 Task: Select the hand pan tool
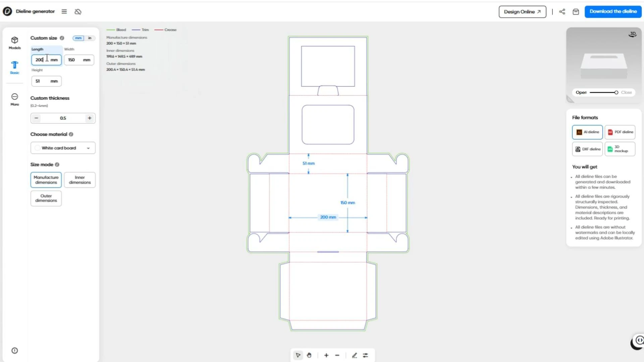[309, 355]
